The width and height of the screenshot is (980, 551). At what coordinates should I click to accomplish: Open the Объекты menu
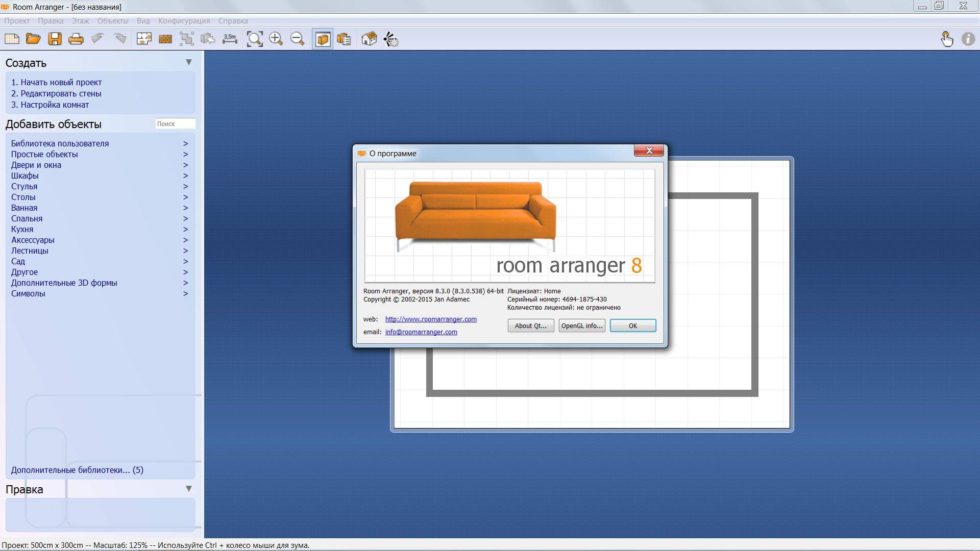coord(113,21)
